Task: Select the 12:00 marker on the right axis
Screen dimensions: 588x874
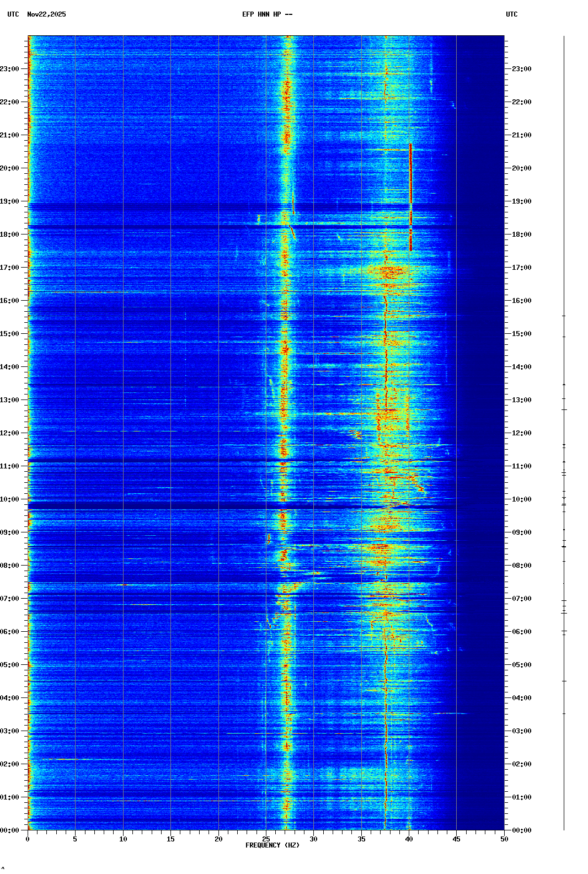Action: point(521,433)
